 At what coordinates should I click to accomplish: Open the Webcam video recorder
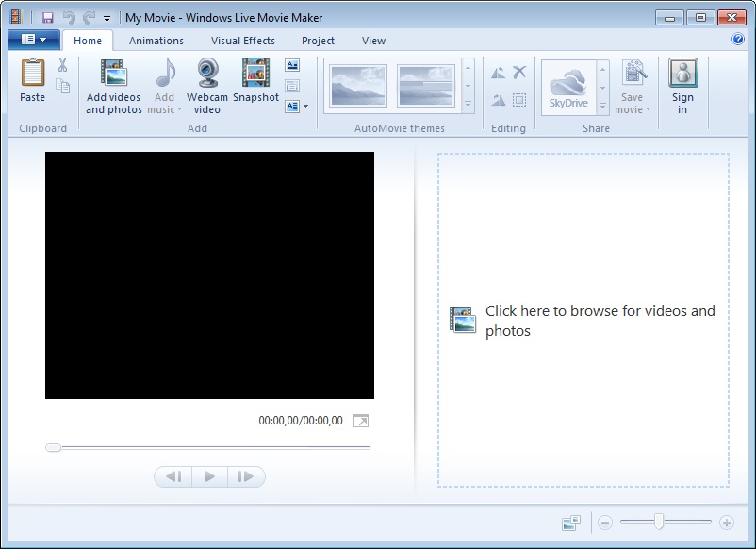point(207,75)
